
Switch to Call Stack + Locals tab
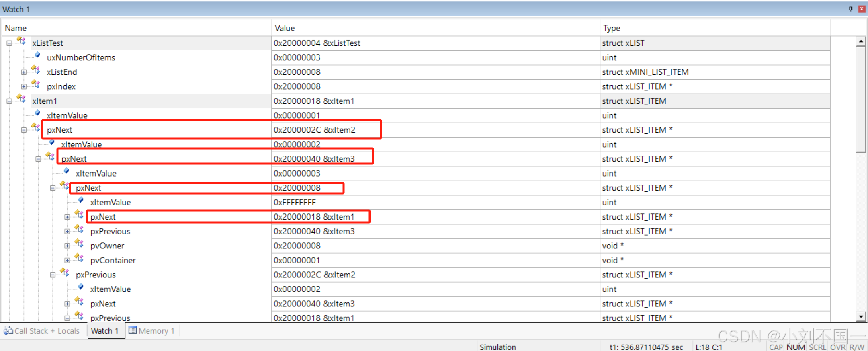(x=42, y=331)
